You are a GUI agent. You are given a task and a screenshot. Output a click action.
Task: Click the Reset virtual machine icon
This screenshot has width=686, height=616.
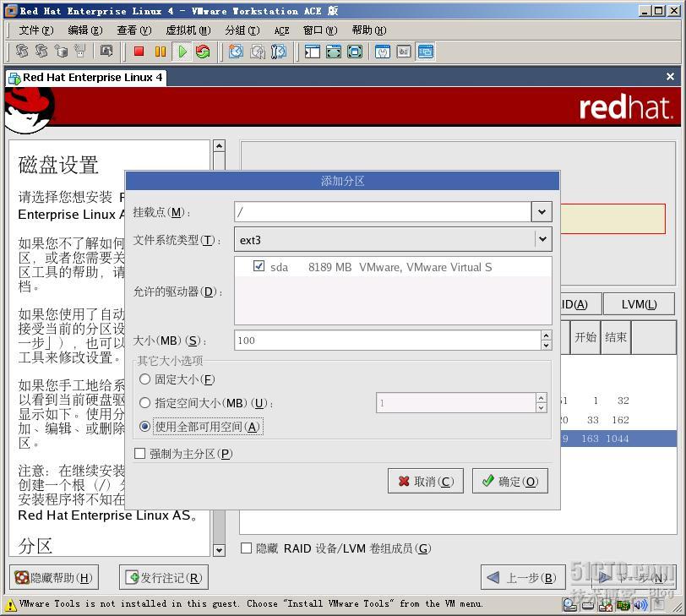[203, 52]
